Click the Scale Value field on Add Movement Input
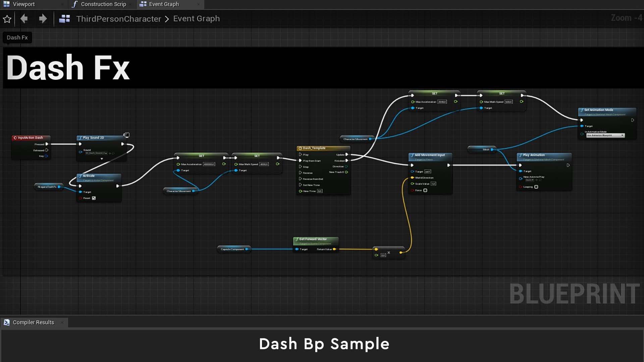 pos(433,184)
